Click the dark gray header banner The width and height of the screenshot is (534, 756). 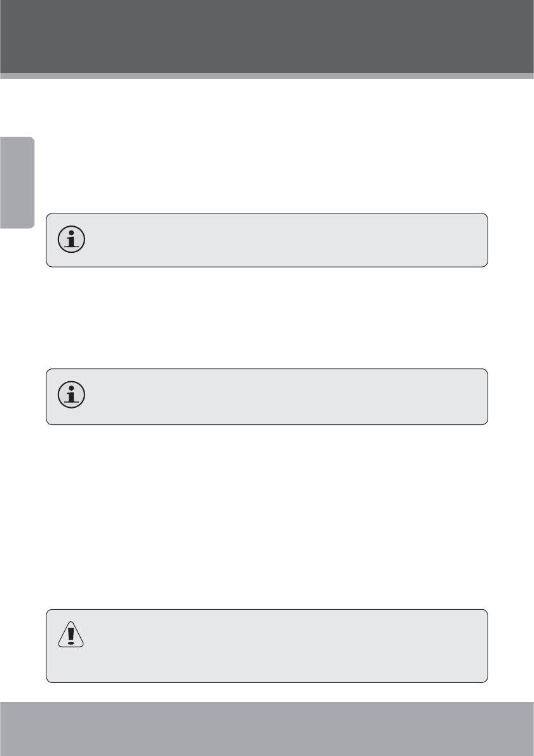267,37
